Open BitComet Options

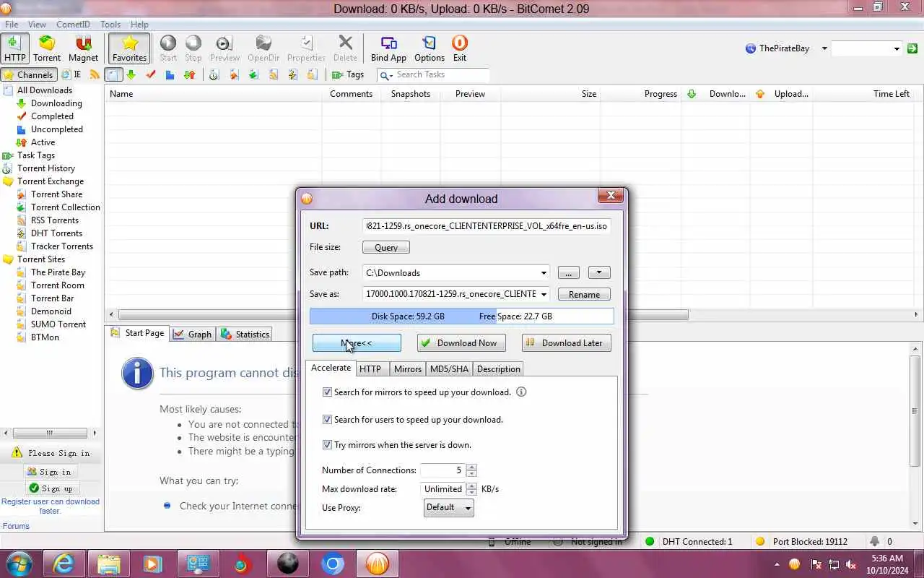[430, 48]
